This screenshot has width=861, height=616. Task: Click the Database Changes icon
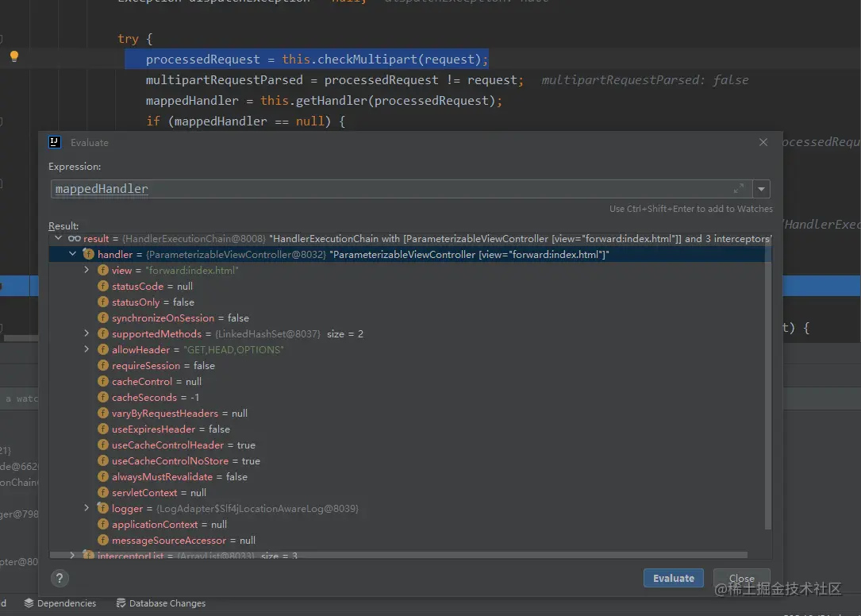click(x=121, y=603)
